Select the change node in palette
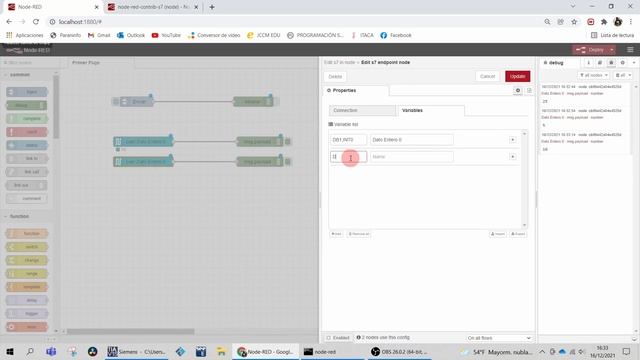The width and height of the screenshot is (640, 360). click(27, 260)
